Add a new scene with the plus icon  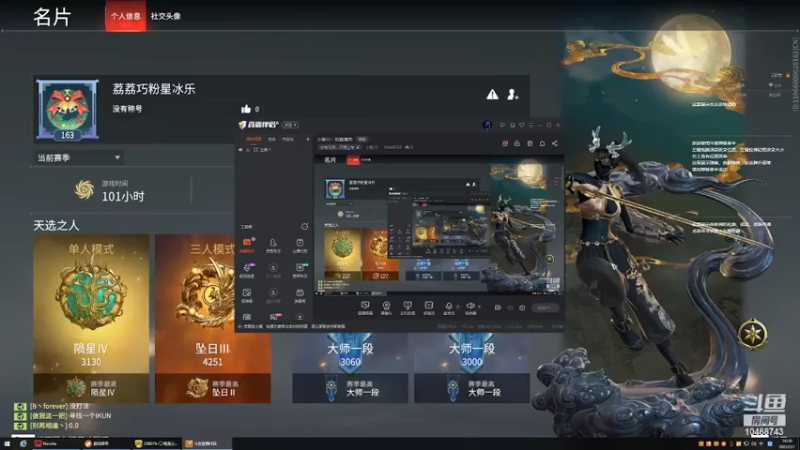[308, 139]
